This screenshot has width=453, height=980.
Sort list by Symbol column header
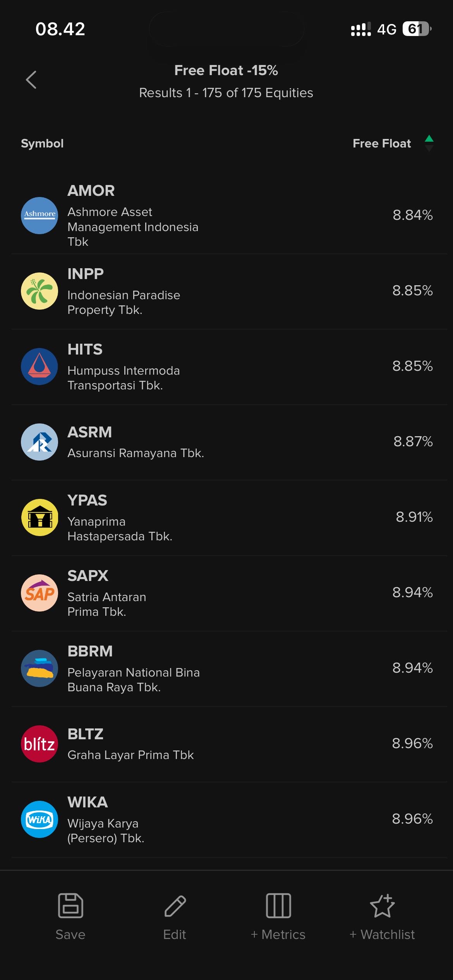[x=42, y=144]
